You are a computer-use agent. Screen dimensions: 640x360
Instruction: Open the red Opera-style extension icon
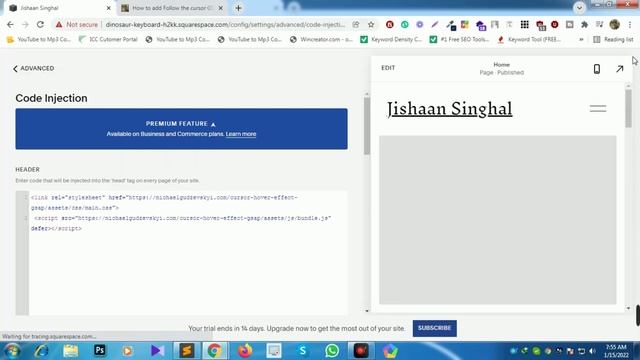(554, 24)
